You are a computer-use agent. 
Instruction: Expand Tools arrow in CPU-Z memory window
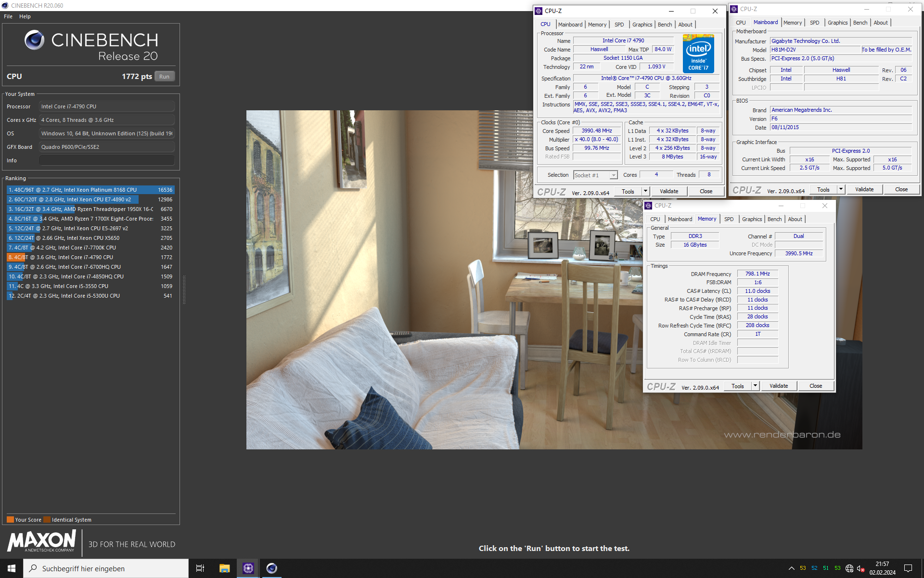click(x=755, y=386)
